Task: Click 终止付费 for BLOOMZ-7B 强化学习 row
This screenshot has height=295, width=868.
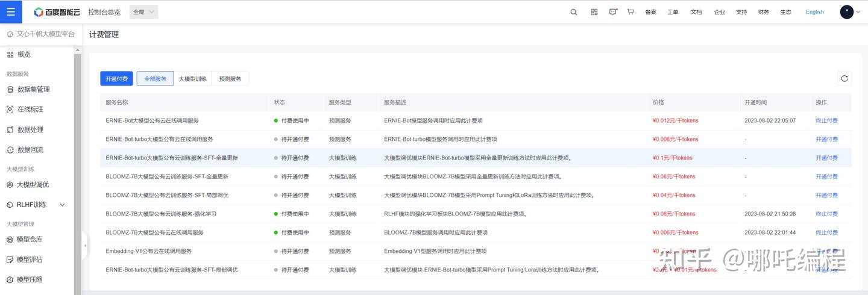Action: point(826,214)
